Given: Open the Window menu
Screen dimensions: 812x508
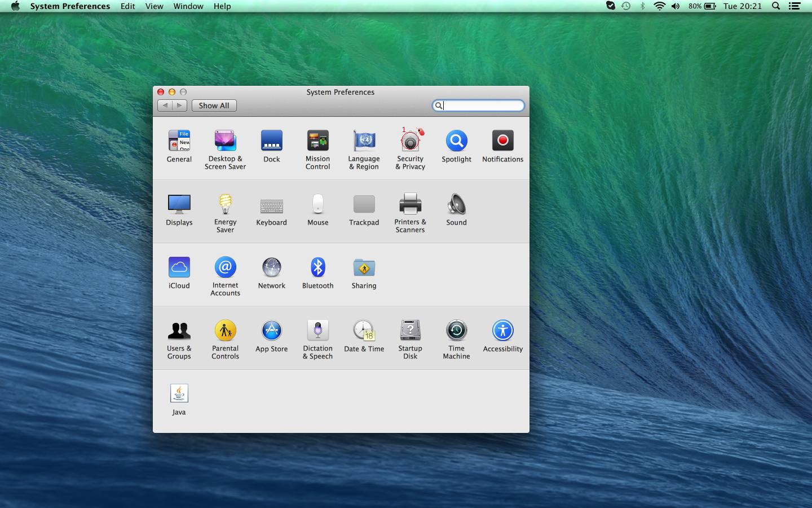Looking at the screenshot, I should click(x=188, y=6).
